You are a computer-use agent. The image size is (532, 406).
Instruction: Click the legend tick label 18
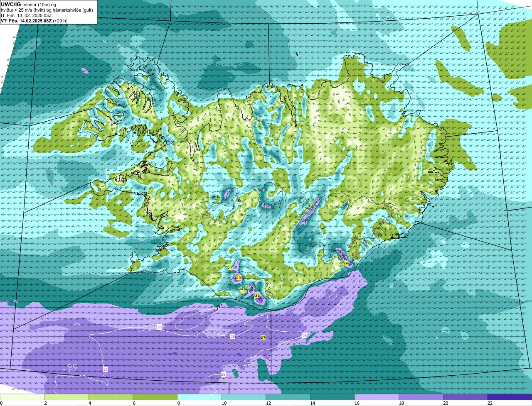401,403
